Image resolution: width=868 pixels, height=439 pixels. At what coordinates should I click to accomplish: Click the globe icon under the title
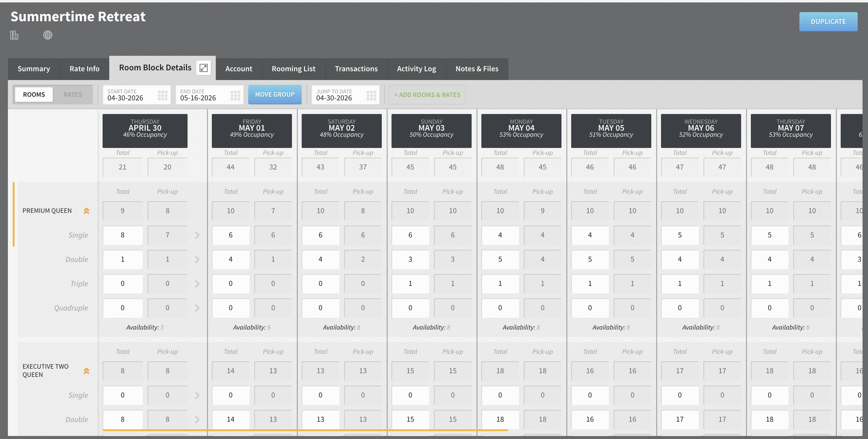(x=48, y=35)
